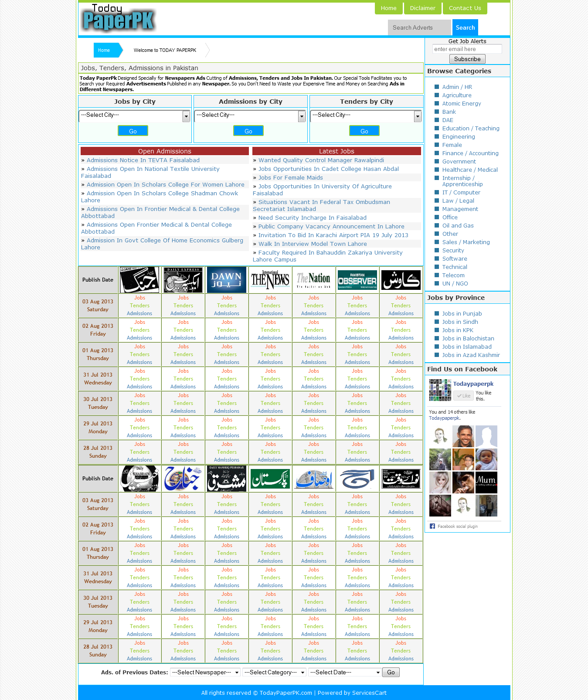This screenshot has height=700, width=588.
Task: Open Need Security Incharge In Faisalabad
Action: click(x=312, y=218)
